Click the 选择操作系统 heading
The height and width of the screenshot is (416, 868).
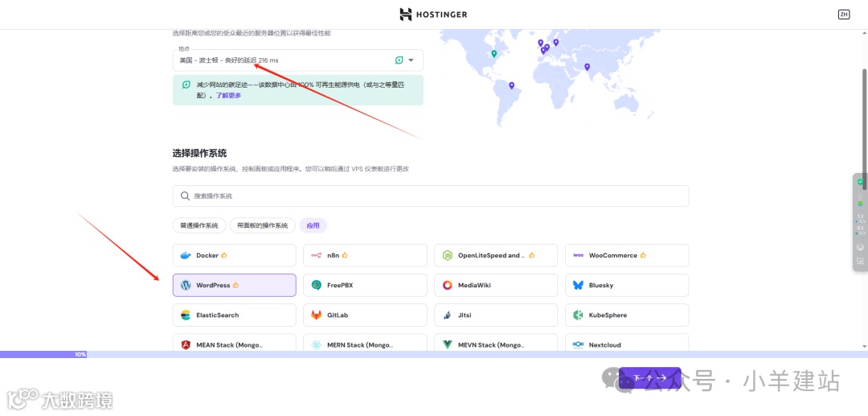point(199,154)
